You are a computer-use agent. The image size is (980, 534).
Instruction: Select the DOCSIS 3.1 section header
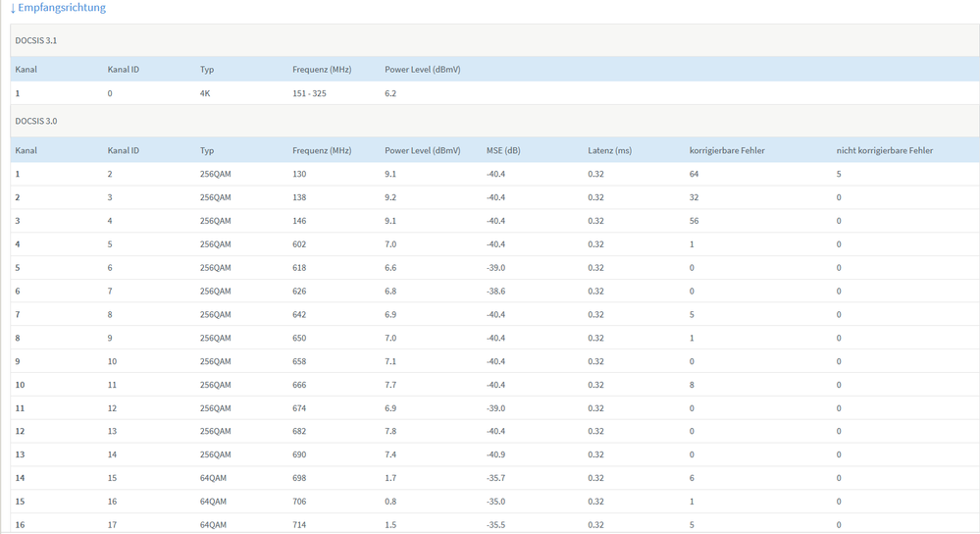click(36, 41)
